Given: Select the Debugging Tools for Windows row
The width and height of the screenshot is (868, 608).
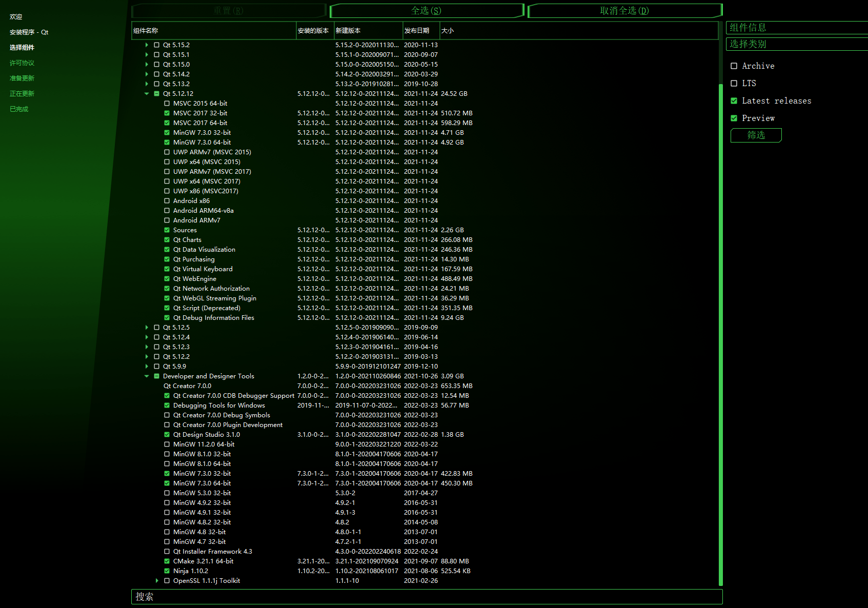Looking at the screenshot, I should coord(425,406).
